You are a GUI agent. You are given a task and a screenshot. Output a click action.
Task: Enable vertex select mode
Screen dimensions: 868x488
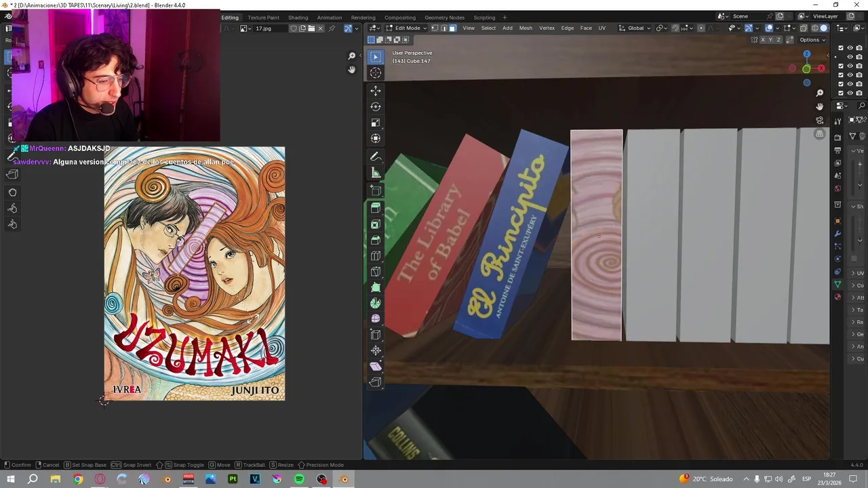tap(434, 28)
